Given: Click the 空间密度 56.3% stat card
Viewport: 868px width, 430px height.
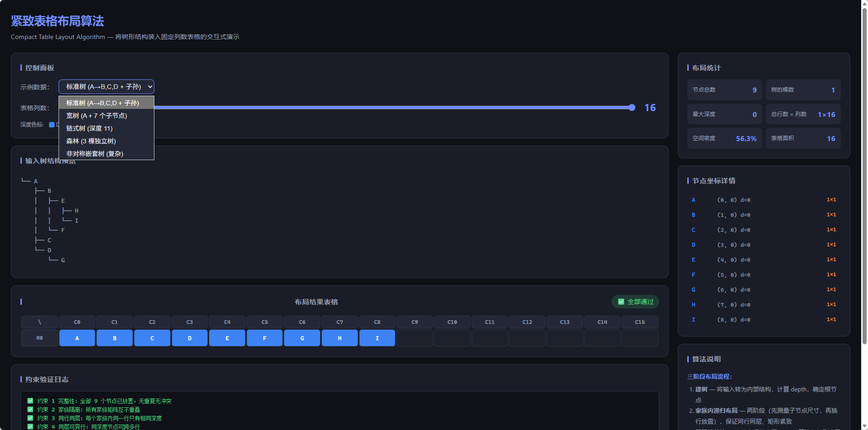Looking at the screenshot, I should tap(725, 138).
